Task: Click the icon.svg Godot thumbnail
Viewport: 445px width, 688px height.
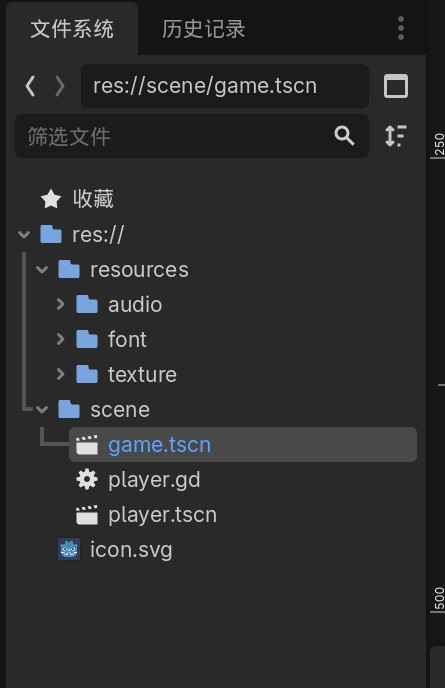Action: (x=69, y=549)
